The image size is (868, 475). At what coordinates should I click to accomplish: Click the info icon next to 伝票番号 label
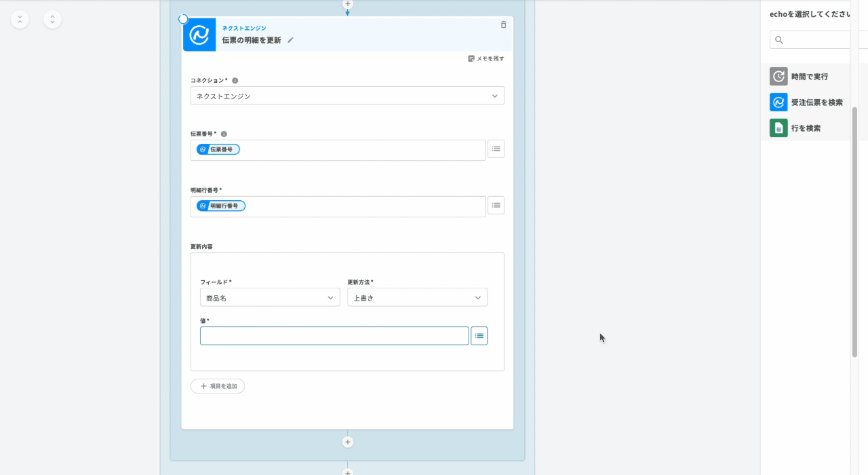pyautogui.click(x=224, y=134)
